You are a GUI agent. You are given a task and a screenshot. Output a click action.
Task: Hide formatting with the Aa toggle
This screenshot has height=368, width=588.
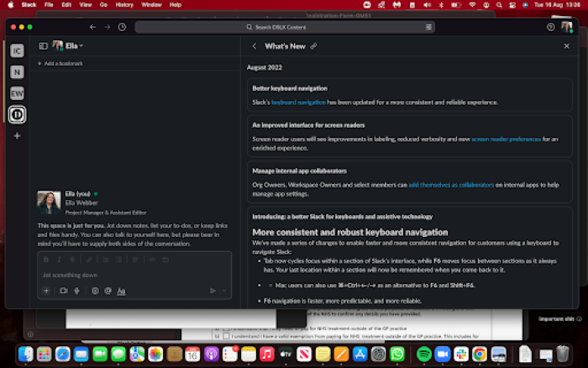tap(121, 291)
